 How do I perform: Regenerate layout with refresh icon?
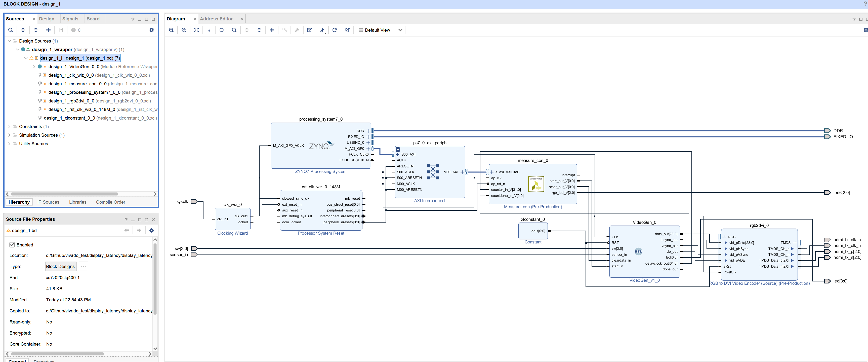pyautogui.click(x=335, y=30)
